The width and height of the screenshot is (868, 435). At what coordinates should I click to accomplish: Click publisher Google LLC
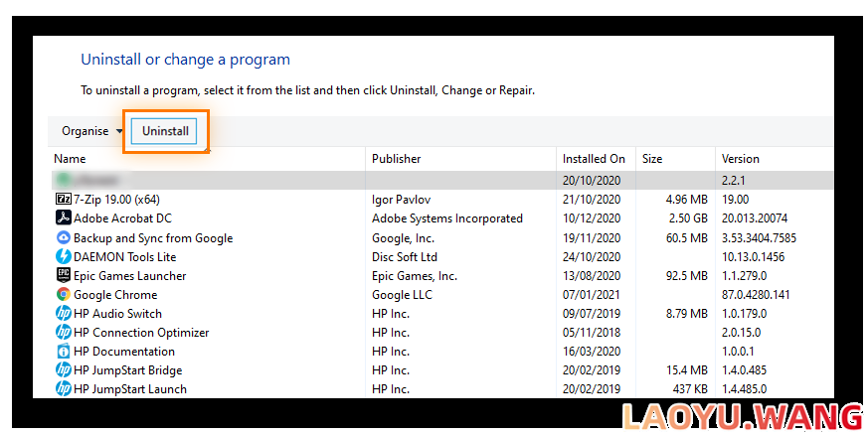pyautogui.click(x=402, y=295)
